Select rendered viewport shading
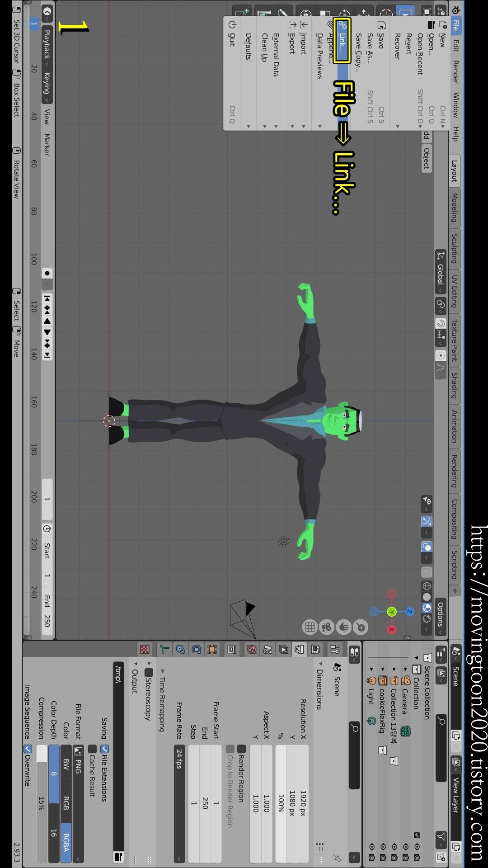 coord(427,618)
